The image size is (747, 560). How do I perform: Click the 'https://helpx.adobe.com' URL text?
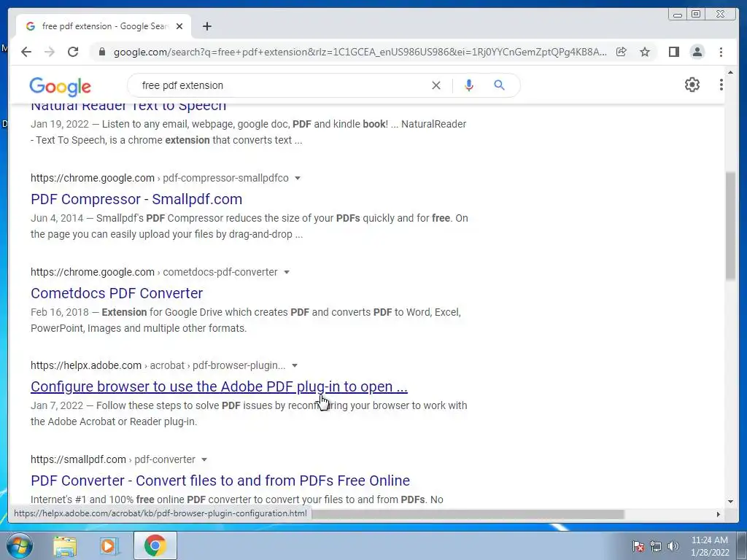coord(86,366)
